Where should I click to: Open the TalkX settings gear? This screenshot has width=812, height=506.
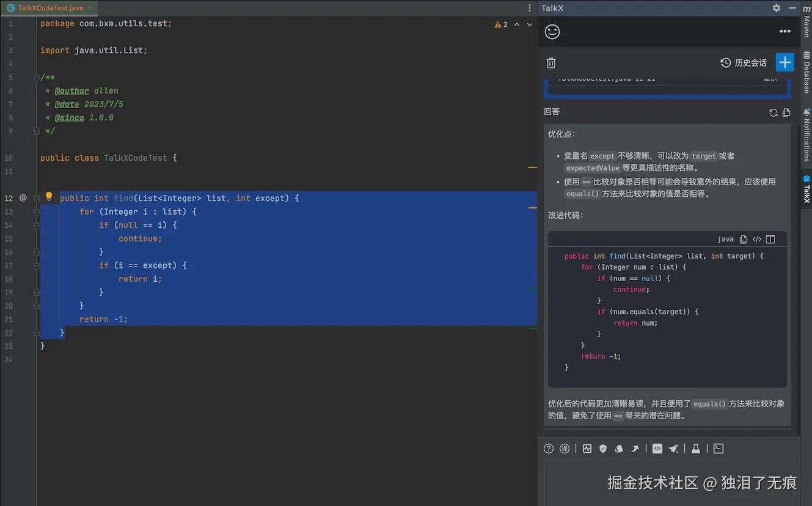776,8
